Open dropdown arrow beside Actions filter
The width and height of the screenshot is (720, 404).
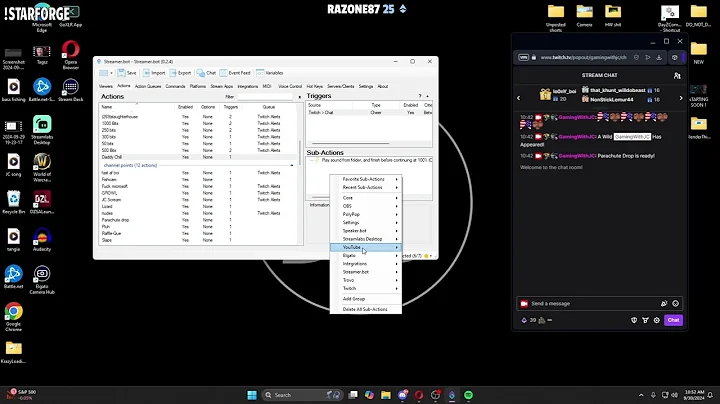point(299,97)
